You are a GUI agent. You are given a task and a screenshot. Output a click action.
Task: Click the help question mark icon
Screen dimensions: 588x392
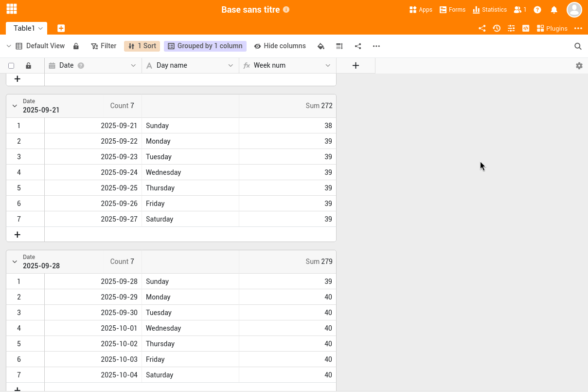tap(537, 10)
